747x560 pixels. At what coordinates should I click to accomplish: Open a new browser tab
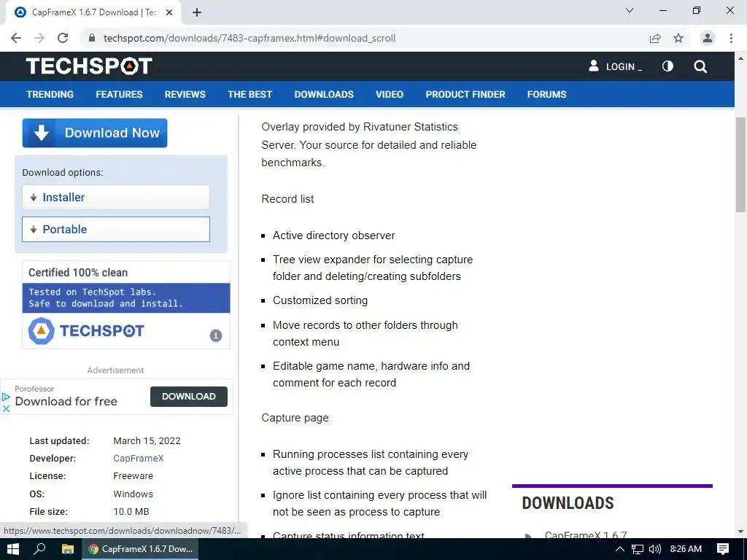[x=197, y=12]
